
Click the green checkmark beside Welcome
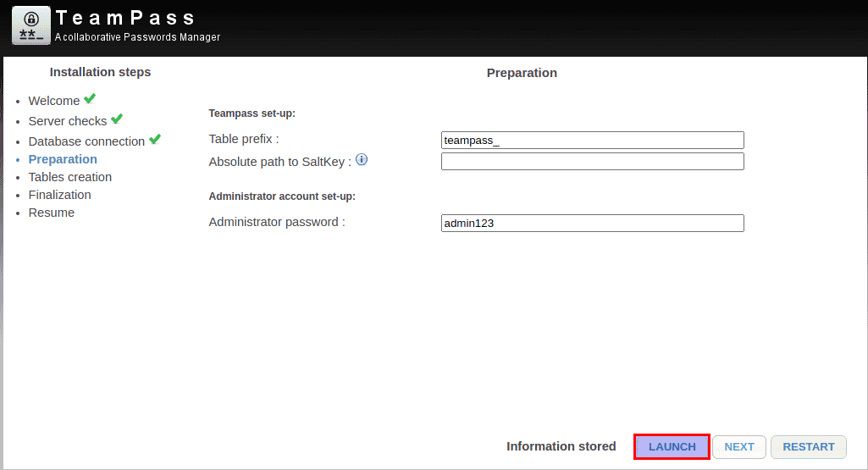(x=90, y=99)
